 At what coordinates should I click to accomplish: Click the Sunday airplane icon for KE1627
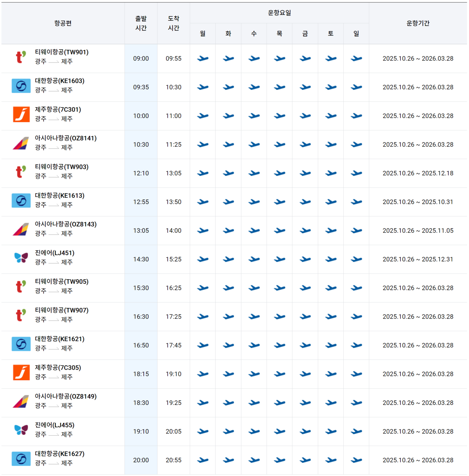coord(356,460)
